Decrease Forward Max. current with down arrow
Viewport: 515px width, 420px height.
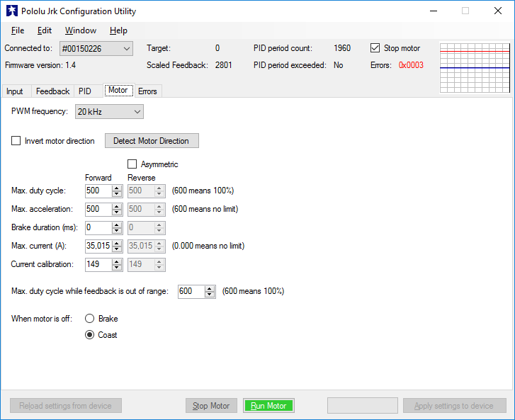pos(117,249)
